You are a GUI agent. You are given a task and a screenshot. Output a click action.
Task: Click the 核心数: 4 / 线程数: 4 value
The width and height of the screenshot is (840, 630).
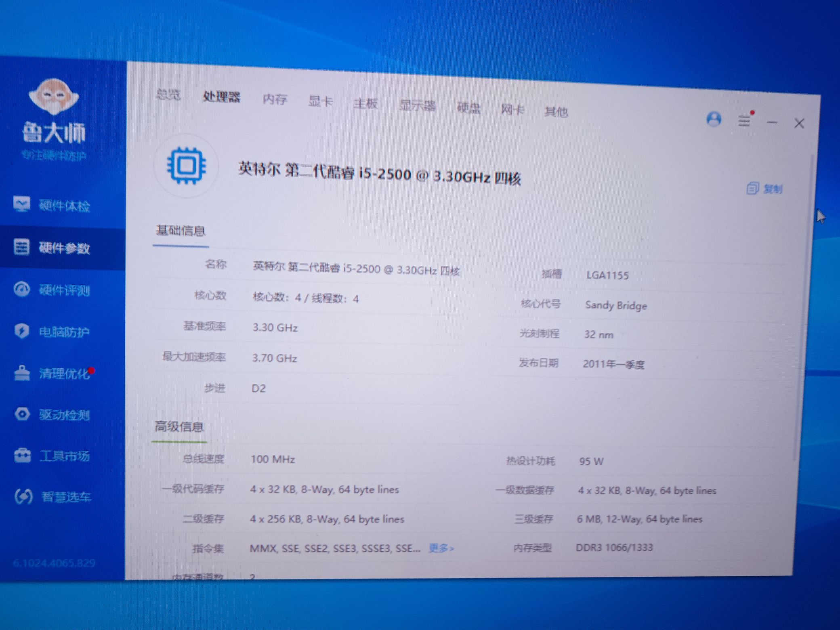[x=305, y=298]
